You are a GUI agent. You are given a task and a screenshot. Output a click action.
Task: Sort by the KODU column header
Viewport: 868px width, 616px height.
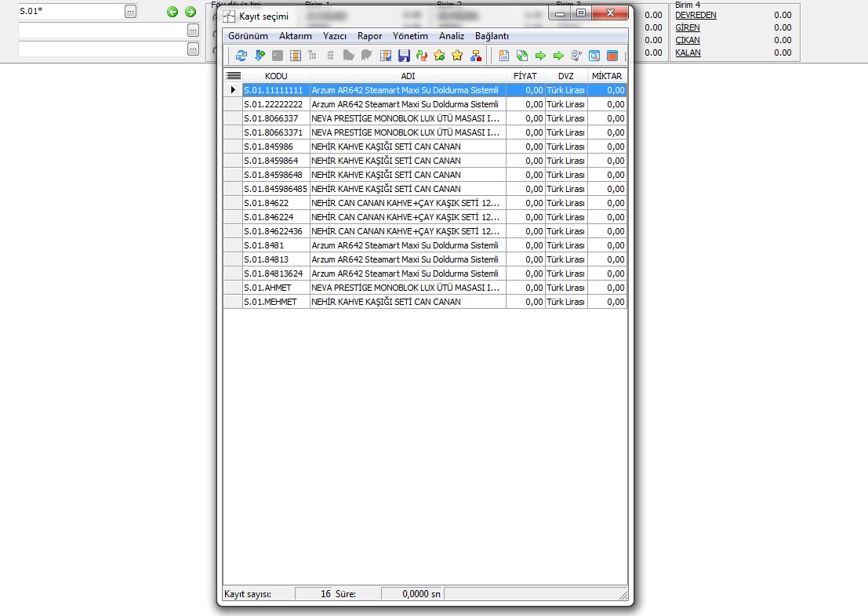point(276,76)
